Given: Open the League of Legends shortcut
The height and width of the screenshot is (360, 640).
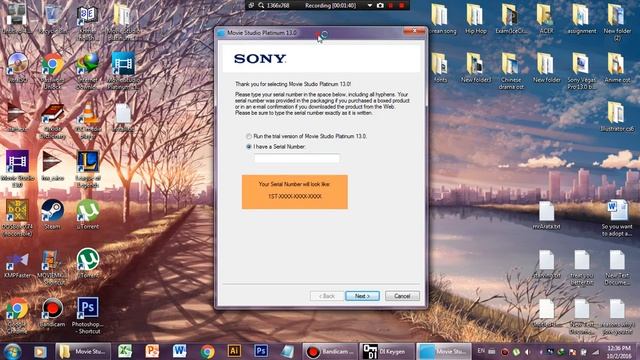Looking at the screenshot, I should (x=88, y=169).
